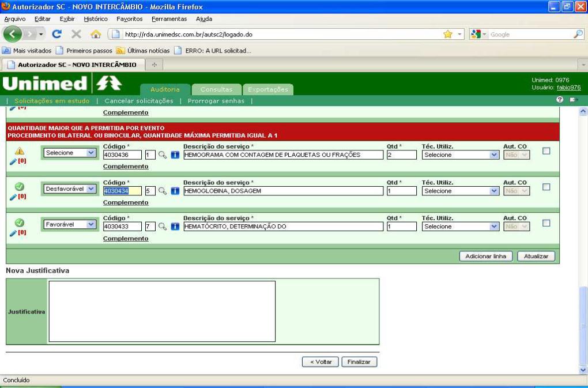Click Adicionar linha button
This screenshot has width=588, height=388.
click(x=485, y=257)
